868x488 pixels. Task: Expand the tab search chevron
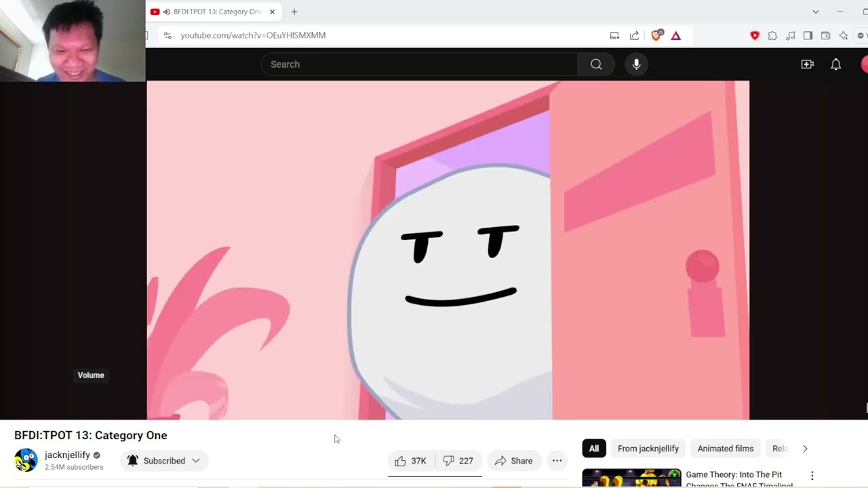[x=816, y=12]
